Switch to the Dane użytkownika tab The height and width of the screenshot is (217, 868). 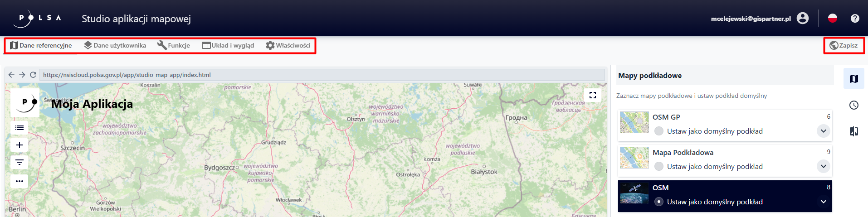tap(115, 45)
